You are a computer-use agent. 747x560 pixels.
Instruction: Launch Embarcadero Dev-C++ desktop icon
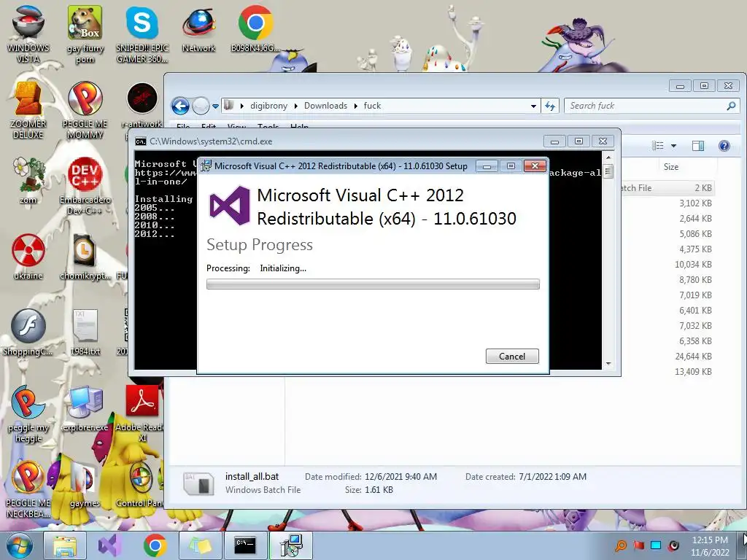coord(85,186)
